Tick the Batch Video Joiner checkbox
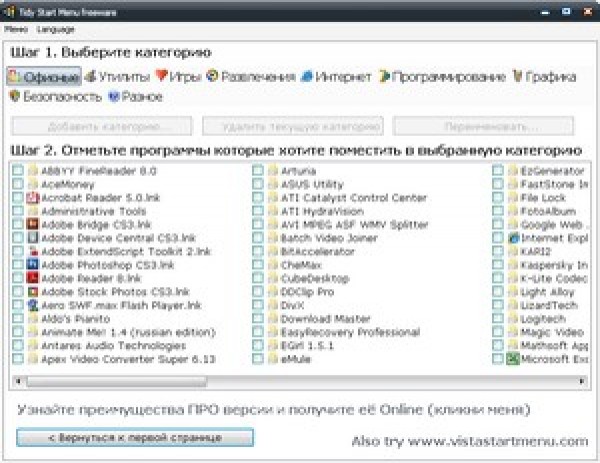Image resolution: width=600 pixels, height=463 pixels. pyautogui.click(x=258, y=238)
